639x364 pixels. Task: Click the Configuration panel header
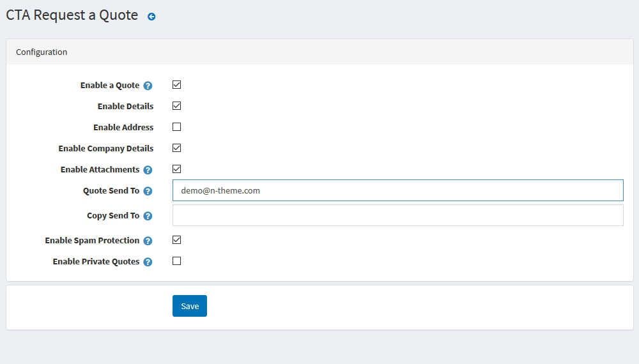click(x=319, y=52)
